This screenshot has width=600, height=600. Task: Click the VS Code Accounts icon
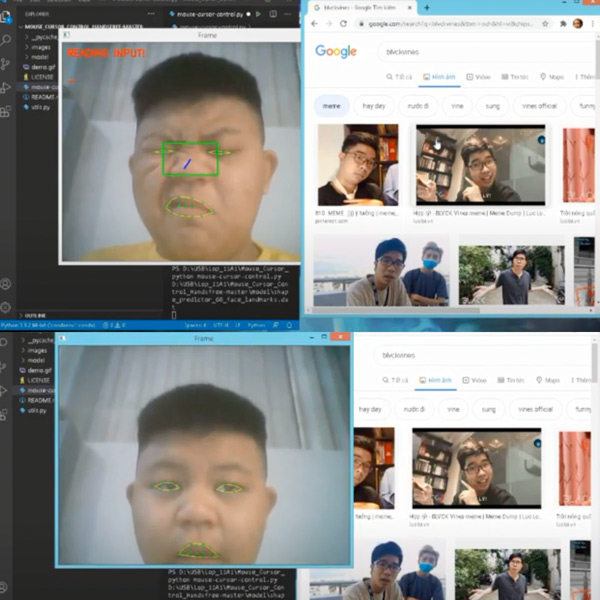point(6,285)
